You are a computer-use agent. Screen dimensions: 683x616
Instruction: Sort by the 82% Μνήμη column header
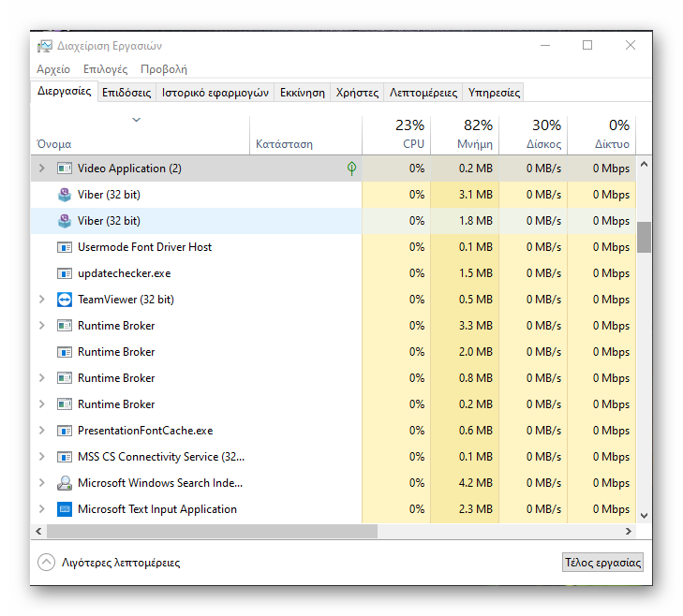tap(465, 135)
